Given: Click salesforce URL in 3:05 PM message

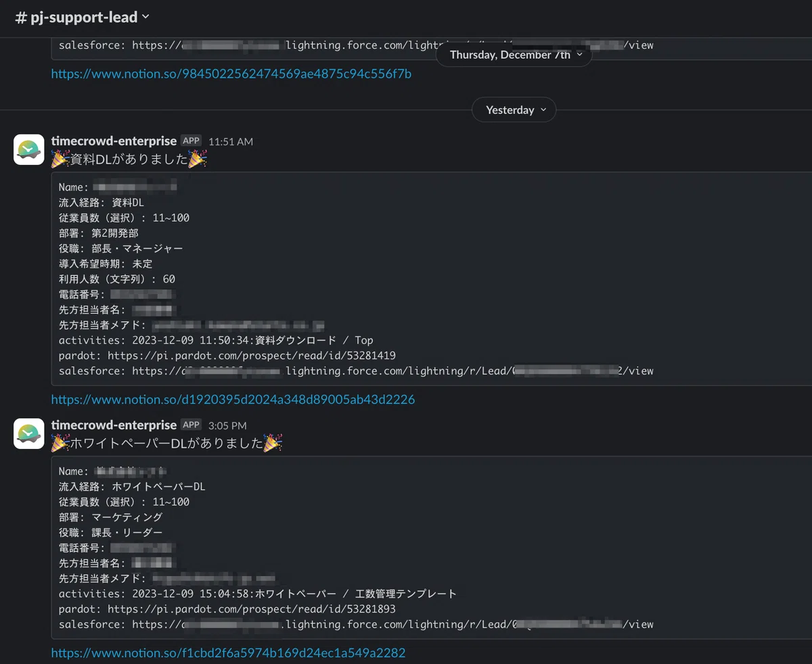Looking at the screenshot, I should coord(392,625).
